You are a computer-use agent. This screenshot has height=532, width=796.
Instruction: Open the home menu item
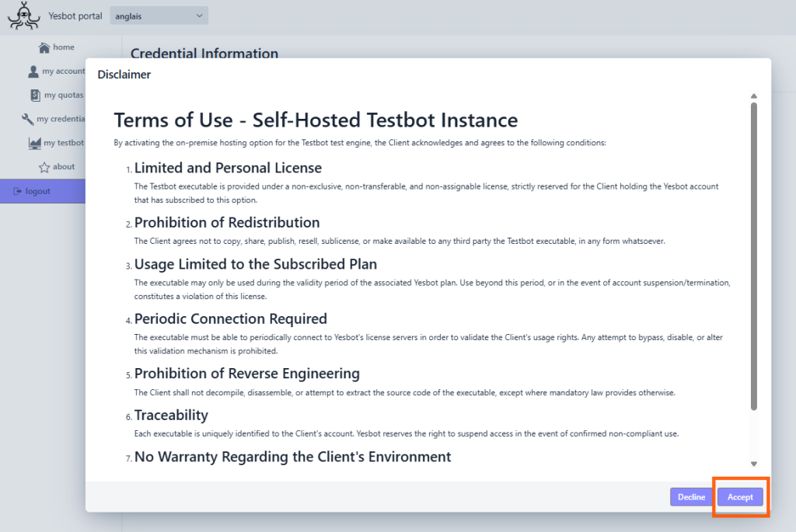[56, 47]
